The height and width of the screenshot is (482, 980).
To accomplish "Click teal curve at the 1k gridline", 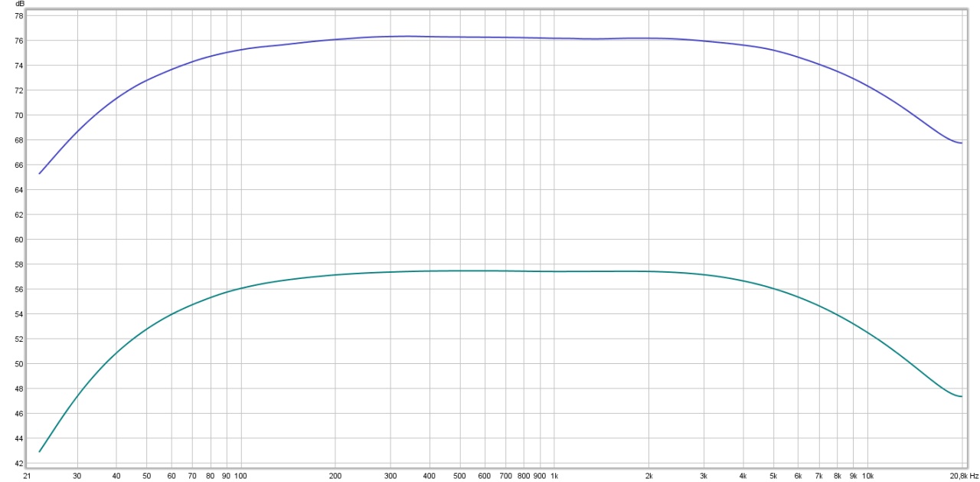I will [554, 271].
